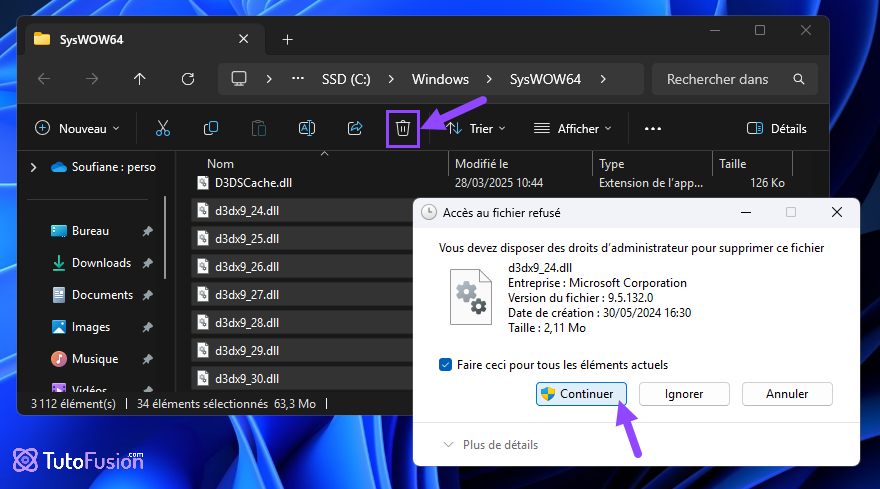Add a new tab with plus
Screen dimensions: 880x489
(x=287, y=40)
